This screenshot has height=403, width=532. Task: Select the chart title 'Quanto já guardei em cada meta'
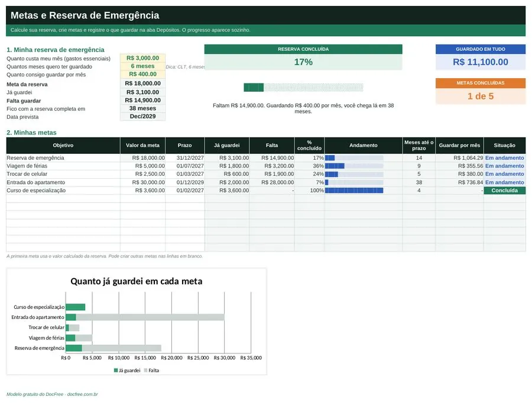pos(137,281)
